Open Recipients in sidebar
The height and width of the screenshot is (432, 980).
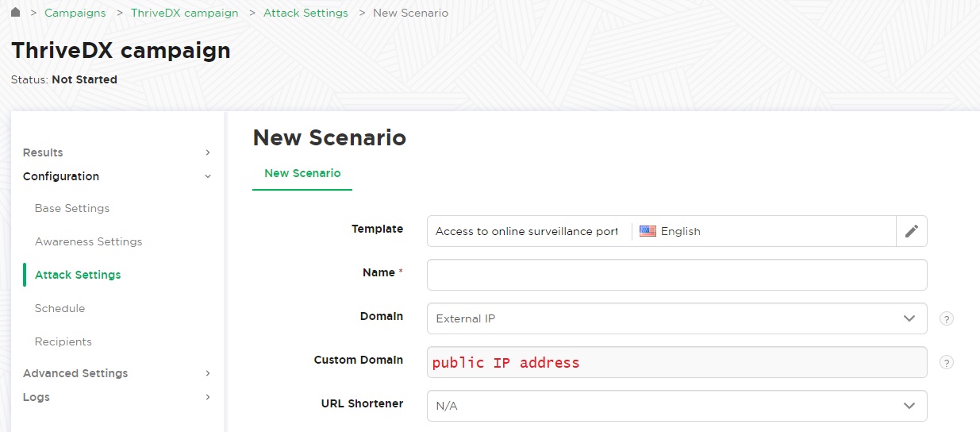tap(63, 341)
